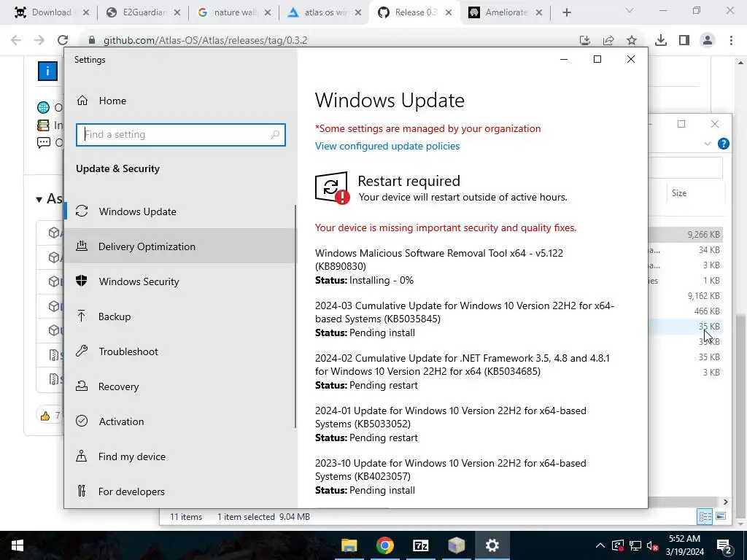Click the GitHub URL address bar
The image size is (747, 560).
click(x=205, y=41)
